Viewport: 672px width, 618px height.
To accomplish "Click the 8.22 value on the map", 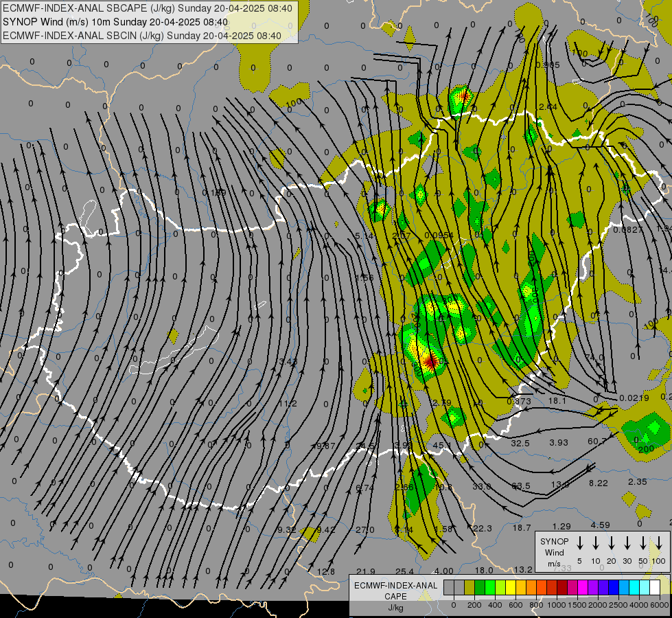I will 599,483.
